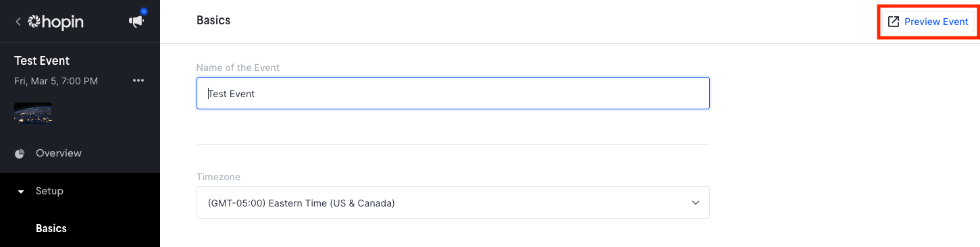Collapse the Setup section triangle
The height and width of the screenshot is (247, 980).
click(20, 192)
